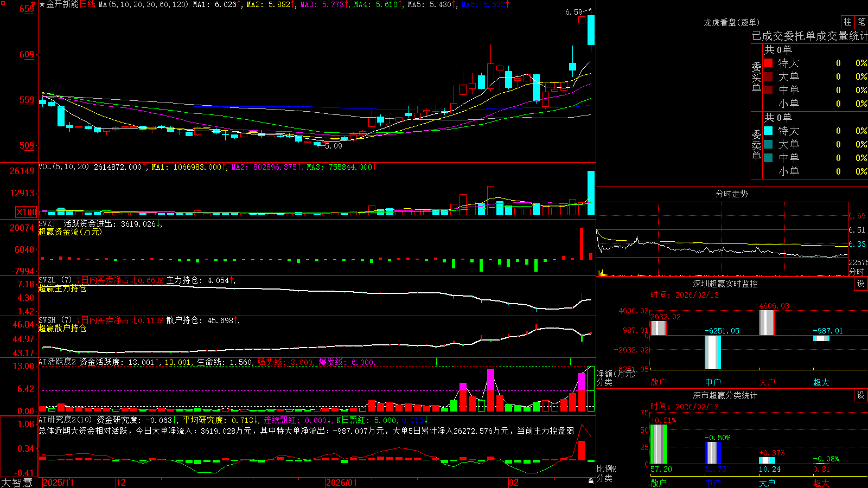Click the 散户持仓: 45.698 value
Image resolution: width=868 pixels, height=488 pixels.
click(200, 320)
